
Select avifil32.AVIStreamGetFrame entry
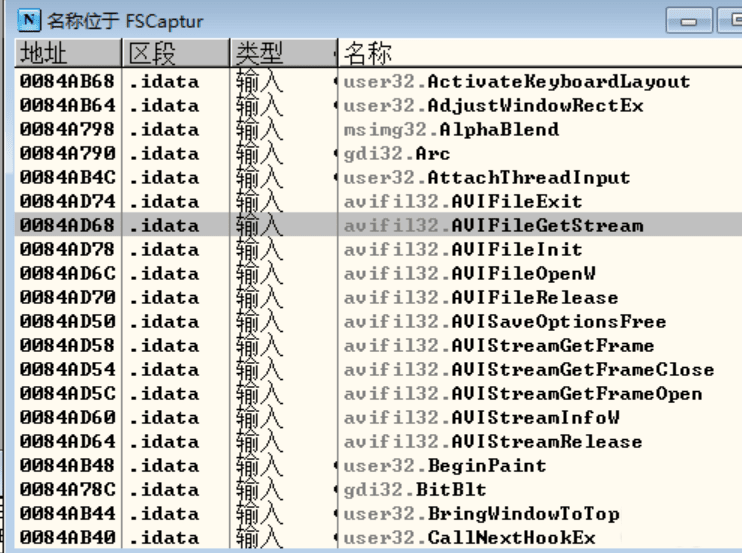(x=499, y=346)
